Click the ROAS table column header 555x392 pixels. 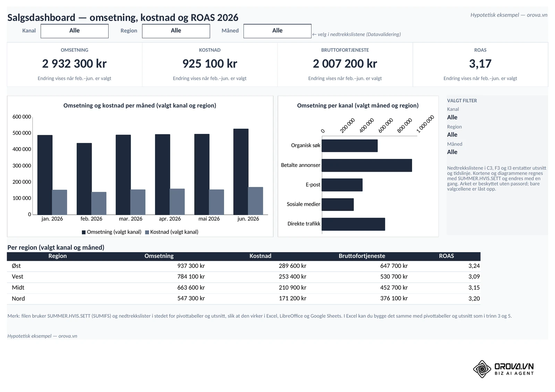[446, 256]
